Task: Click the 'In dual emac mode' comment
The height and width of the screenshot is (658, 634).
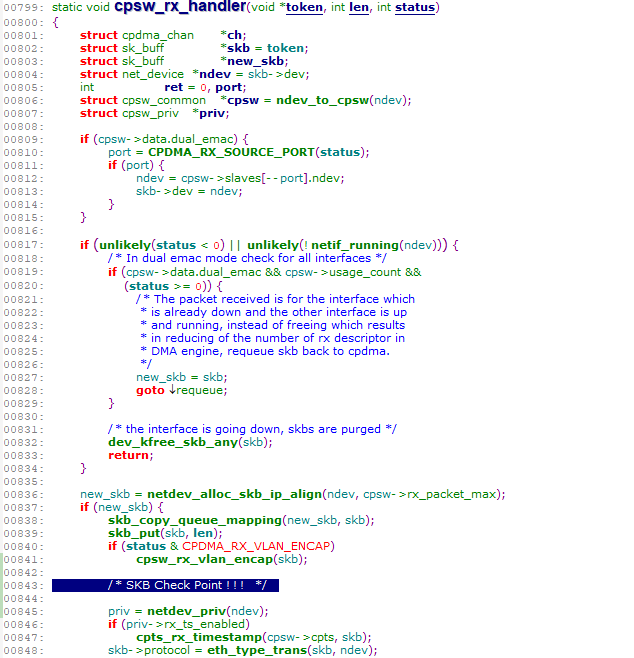Action: click(x=247, y=258)
